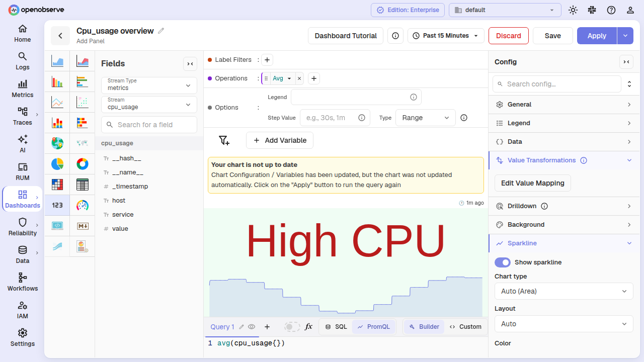Open the Type Range dropdown
Image resolution: width=644 pixels, height=362 pixels.
[x=426, y=118]
